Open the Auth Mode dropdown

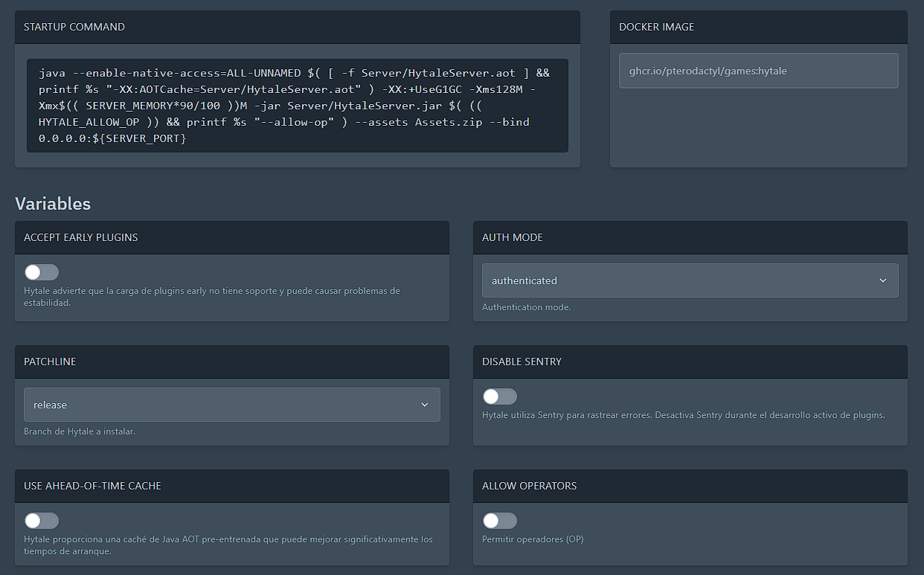point(690,280)
